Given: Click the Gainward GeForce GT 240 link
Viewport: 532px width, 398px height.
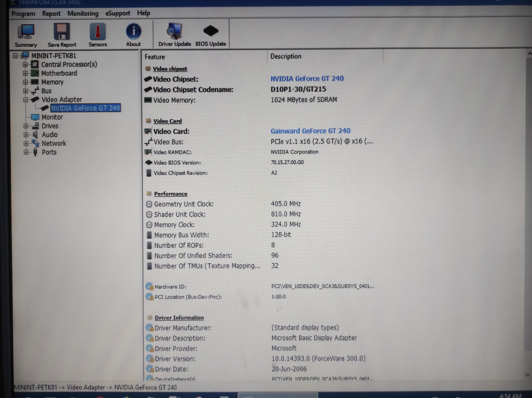Looking at the screenshot, I should pos(310,131).
